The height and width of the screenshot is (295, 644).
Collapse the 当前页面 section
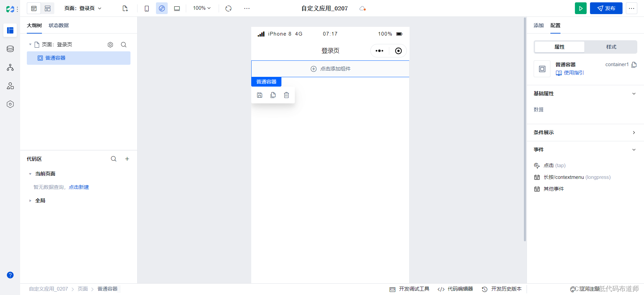click(x=30, y=174)
